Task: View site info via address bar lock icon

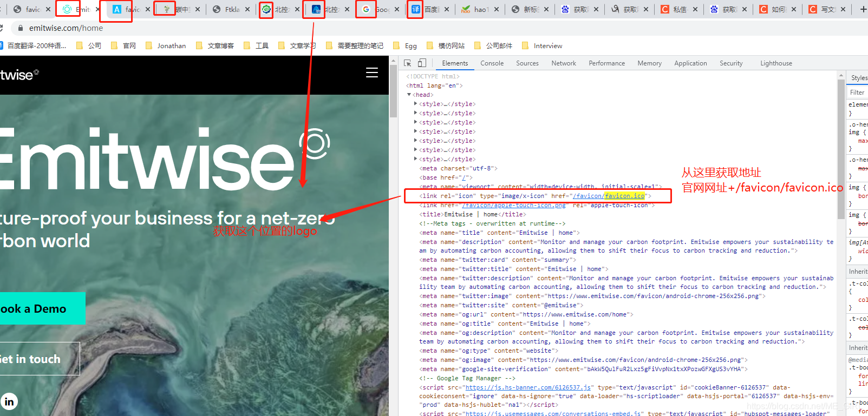Action: pyautogui.click(x=21, y=28)
